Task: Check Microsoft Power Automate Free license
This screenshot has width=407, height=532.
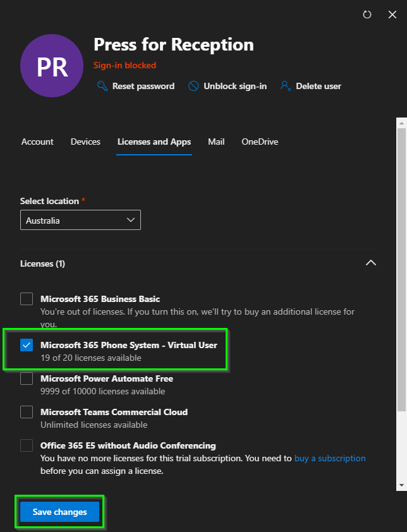Action: (27, 378)
